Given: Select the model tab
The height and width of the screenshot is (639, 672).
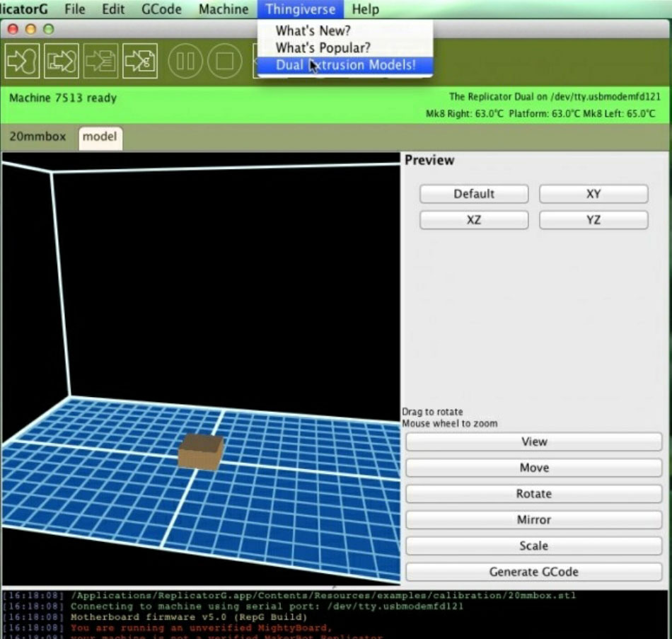Looking at the screenshot, I should click(100, 137).
